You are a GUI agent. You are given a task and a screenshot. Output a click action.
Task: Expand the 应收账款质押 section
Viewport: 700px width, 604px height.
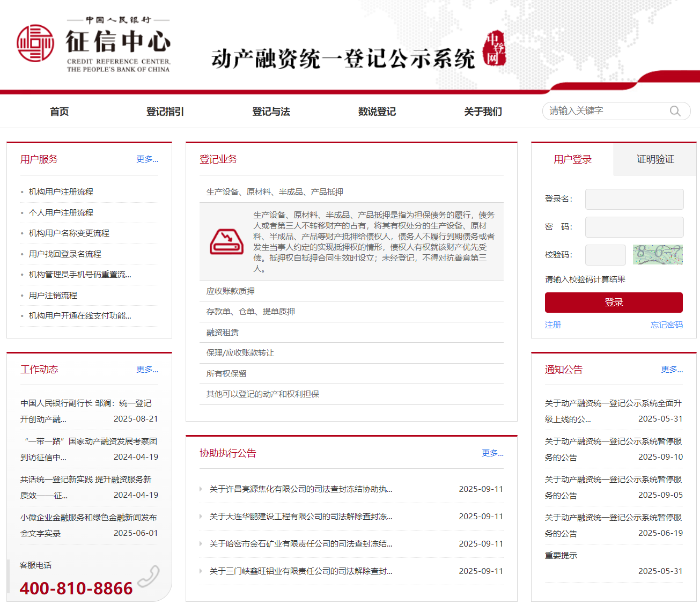[231, 291]
